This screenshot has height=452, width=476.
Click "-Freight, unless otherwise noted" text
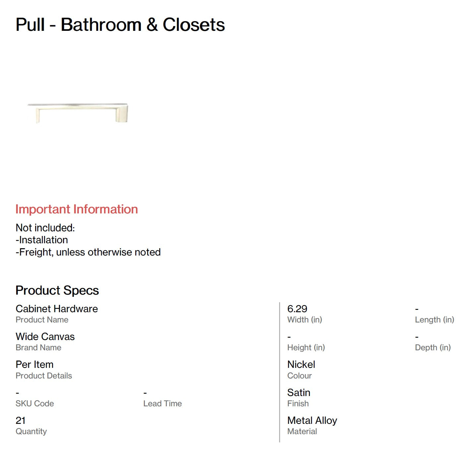click(x=88, y=252)
